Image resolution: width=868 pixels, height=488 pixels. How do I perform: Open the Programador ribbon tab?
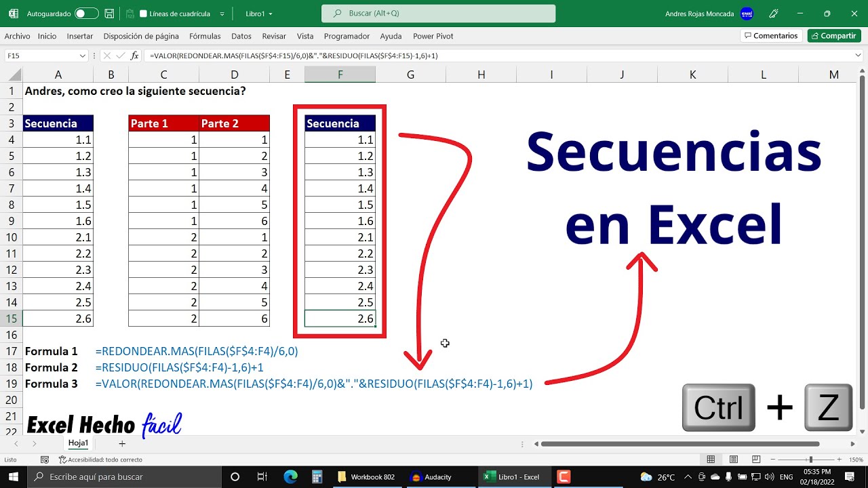coord(347,36)
